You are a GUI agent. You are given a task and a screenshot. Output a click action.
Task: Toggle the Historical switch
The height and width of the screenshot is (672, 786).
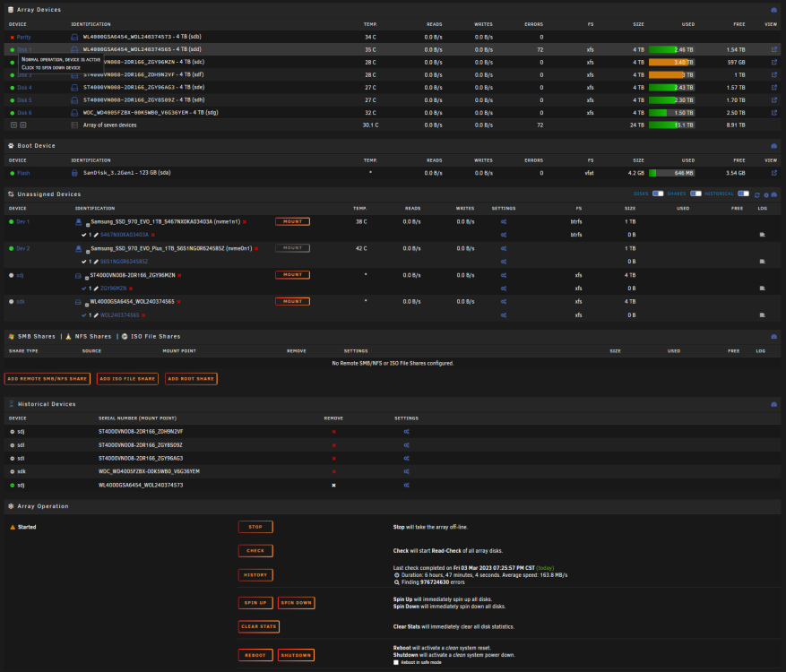743,194
